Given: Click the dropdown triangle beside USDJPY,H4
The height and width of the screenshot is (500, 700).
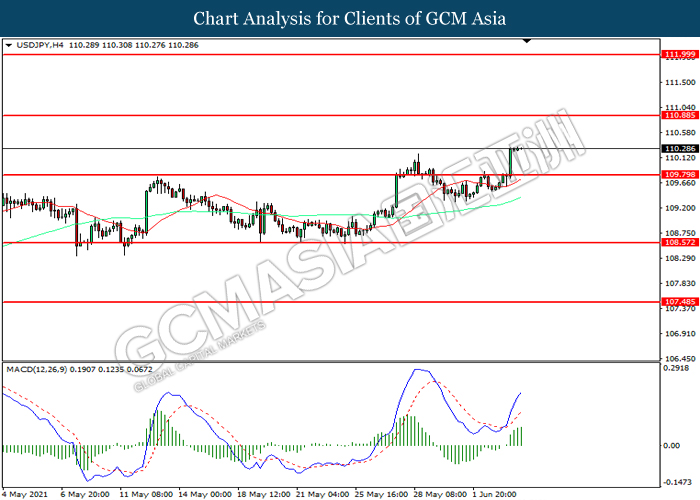Looking at the screenshot, I should tap(8, 46).
